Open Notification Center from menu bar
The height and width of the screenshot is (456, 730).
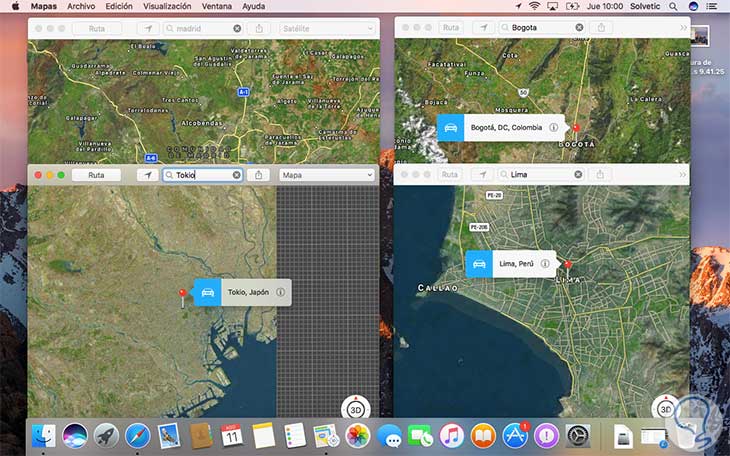point(712,6)
